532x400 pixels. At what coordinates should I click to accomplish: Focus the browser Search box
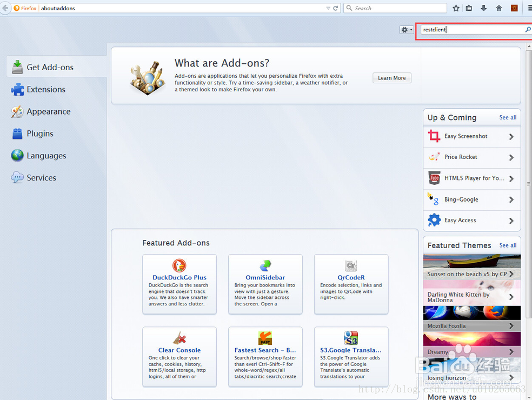pyautogui.click(x=395, y=8)
